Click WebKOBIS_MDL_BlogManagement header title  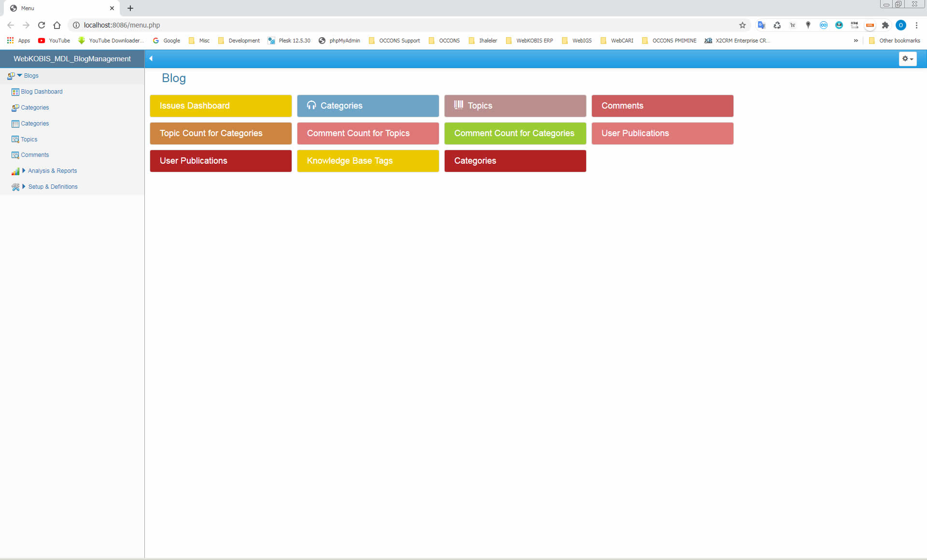tap(72, 59)
